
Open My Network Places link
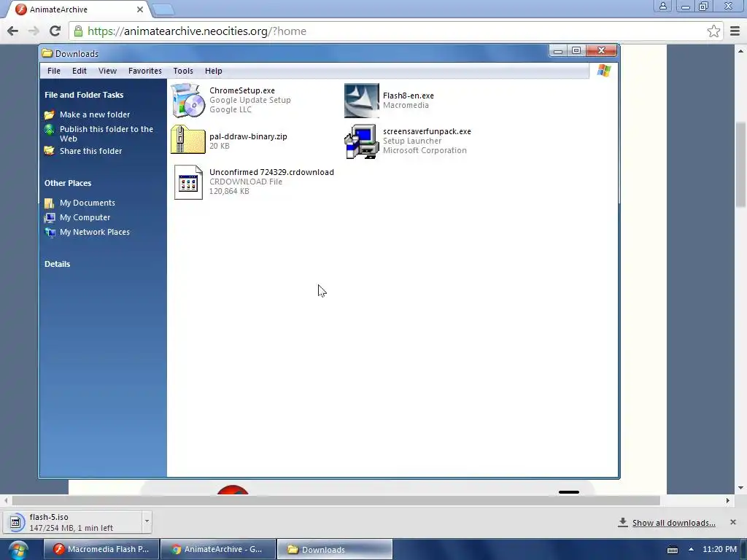point(94,232)
